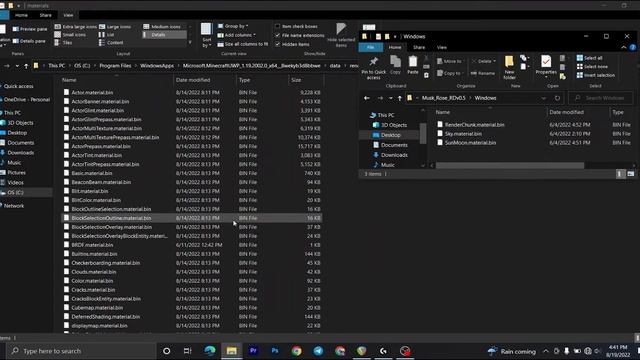Click the Paste icon in Windows window
This screenshot has height=360, width=640.
(413, 65)
